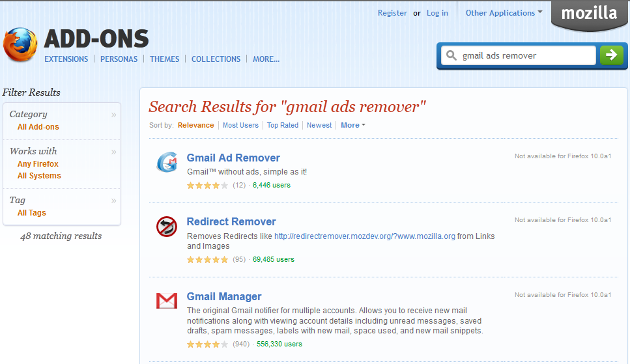The image size is (630, 364).
Task: Click the Firefox logo icon
Action: pyautogui.click(x=20, y=44)
